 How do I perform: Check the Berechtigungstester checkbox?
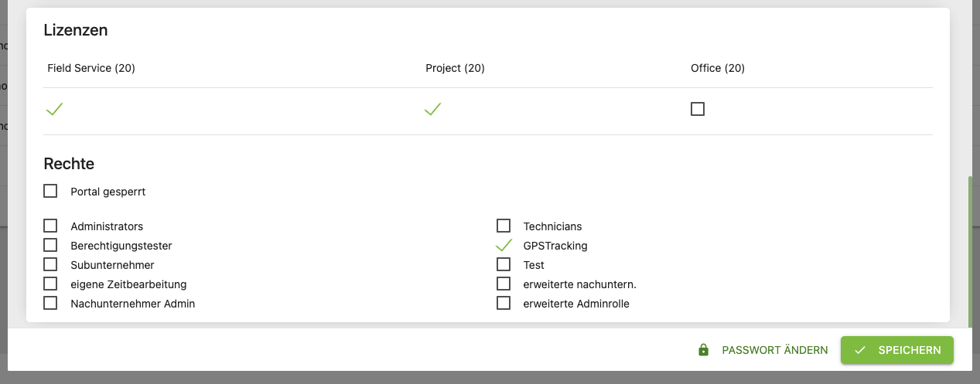50,245
